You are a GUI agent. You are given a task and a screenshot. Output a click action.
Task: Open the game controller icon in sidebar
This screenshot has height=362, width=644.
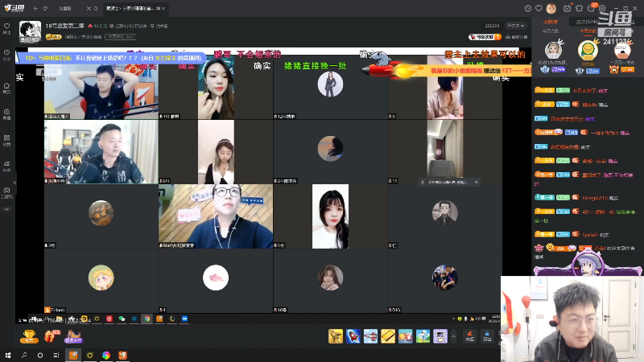point(7,192)
